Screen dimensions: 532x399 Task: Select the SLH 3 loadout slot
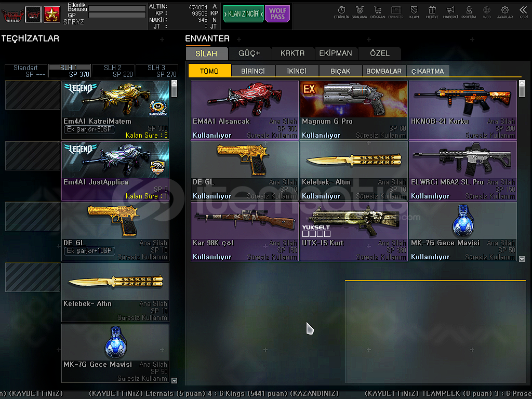tap(157, 71)
